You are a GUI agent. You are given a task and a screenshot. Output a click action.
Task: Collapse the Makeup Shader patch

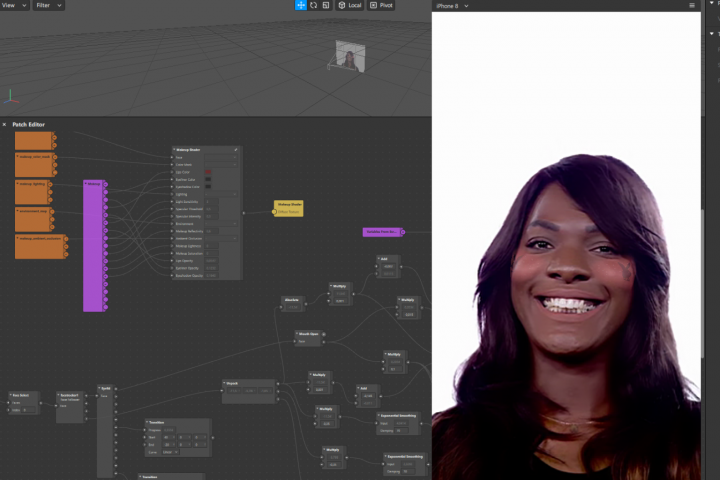click(174, 150)
